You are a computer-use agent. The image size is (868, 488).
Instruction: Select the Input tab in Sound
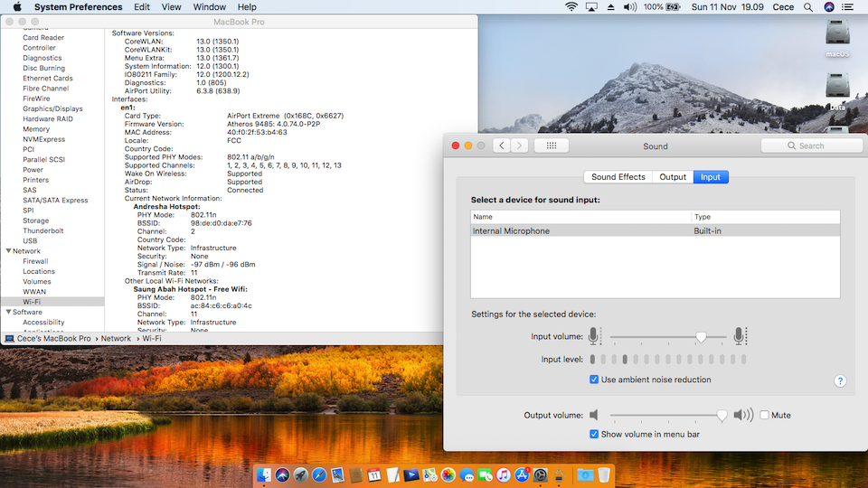point(711,177)
